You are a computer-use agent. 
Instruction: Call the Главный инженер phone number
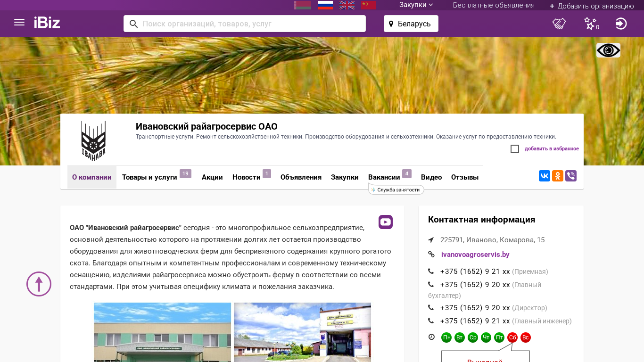pyautogui.click(x=475, y=321)
